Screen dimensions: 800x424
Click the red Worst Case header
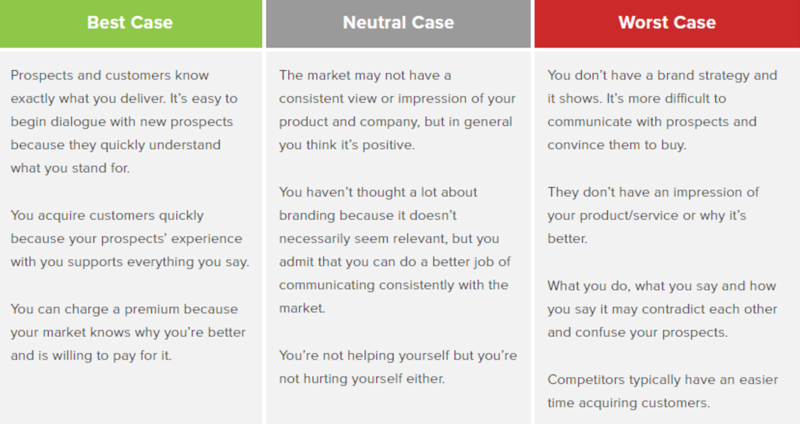coord(667,23)
